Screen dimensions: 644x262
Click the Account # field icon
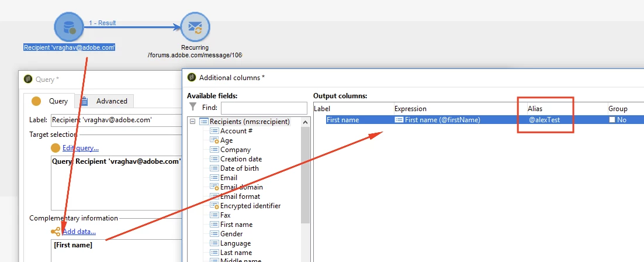click(x=214, y=131)
